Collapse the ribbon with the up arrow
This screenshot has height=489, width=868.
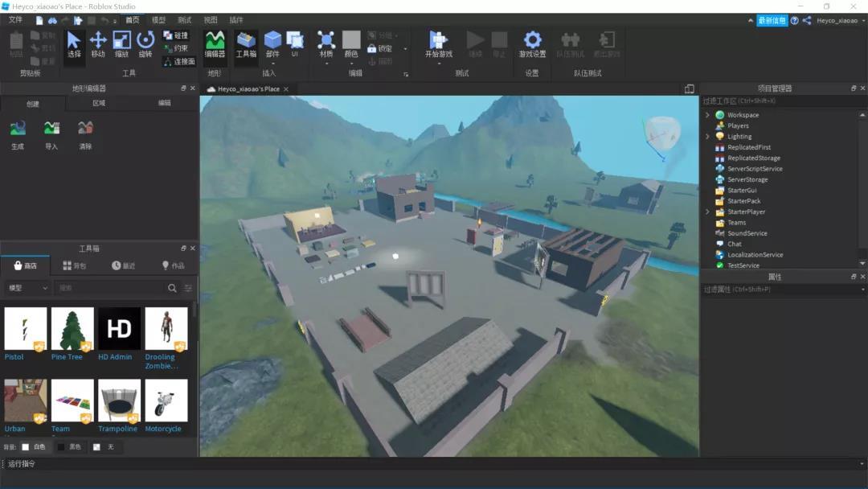(751, 20)
